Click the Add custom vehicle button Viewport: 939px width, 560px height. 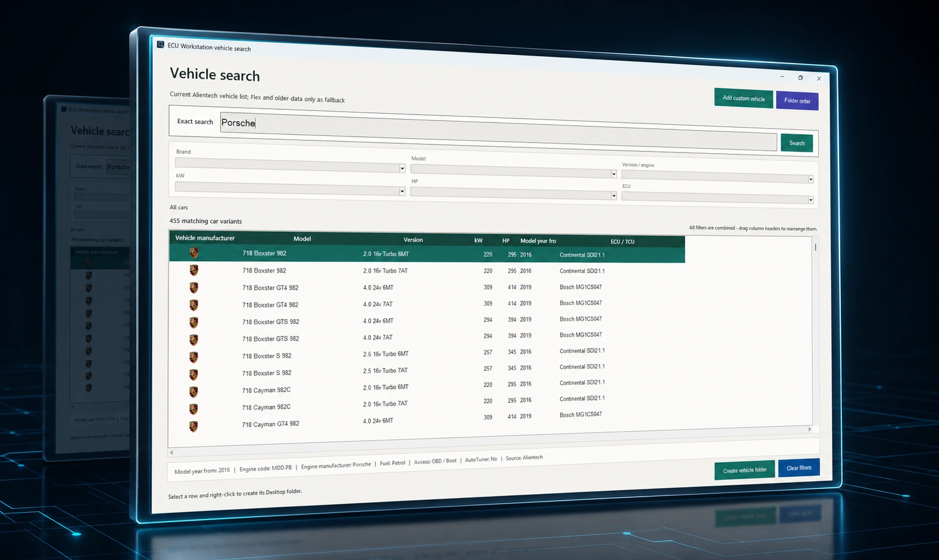pyautogui.click(x=744, y=98)
